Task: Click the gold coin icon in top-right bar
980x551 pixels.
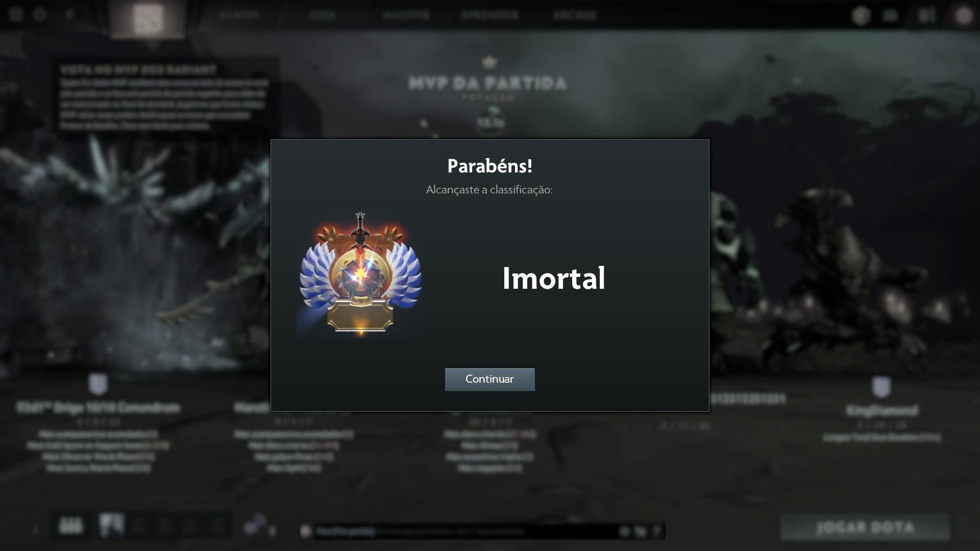Action: click(861, 16)
